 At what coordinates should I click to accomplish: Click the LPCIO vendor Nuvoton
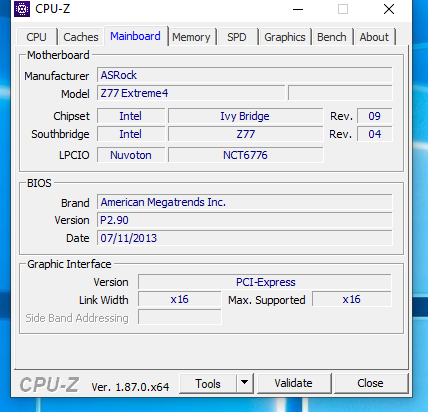[x=131, y=155]
